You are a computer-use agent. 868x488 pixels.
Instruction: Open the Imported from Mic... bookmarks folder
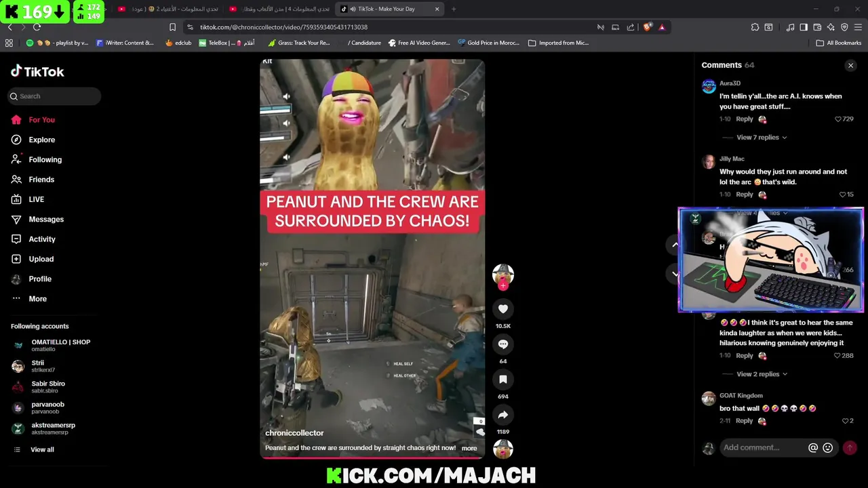pyautogui.click(x=559, y=43)
